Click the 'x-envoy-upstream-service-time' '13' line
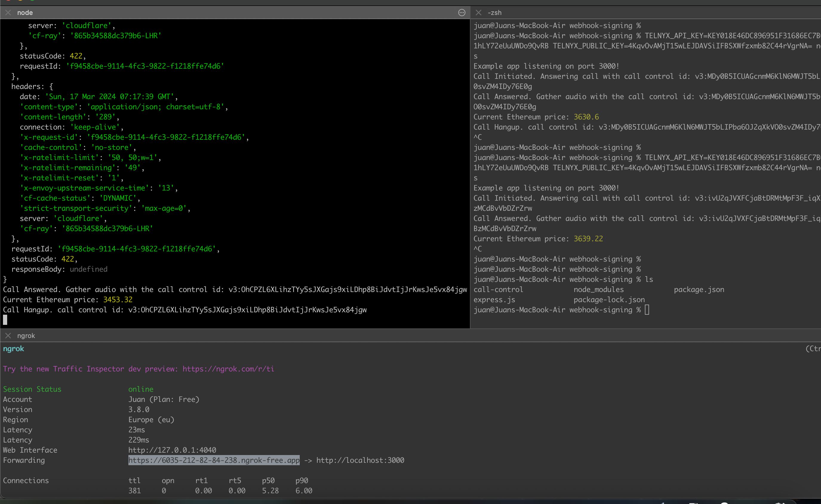 (x=99, y=188)
